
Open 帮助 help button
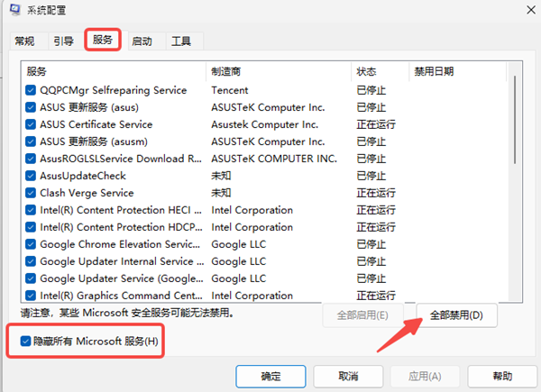pos(502,377)
